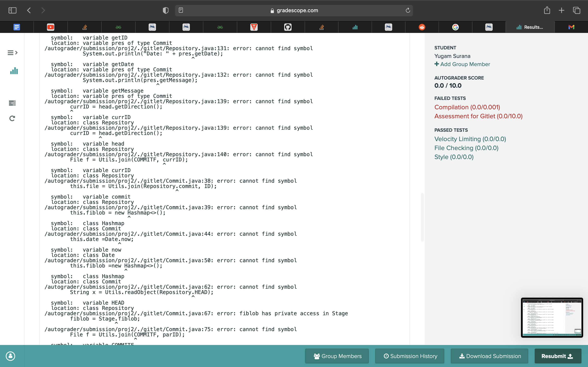Click Add Group Member link
The image size is (588, 367).
point(462,64)
